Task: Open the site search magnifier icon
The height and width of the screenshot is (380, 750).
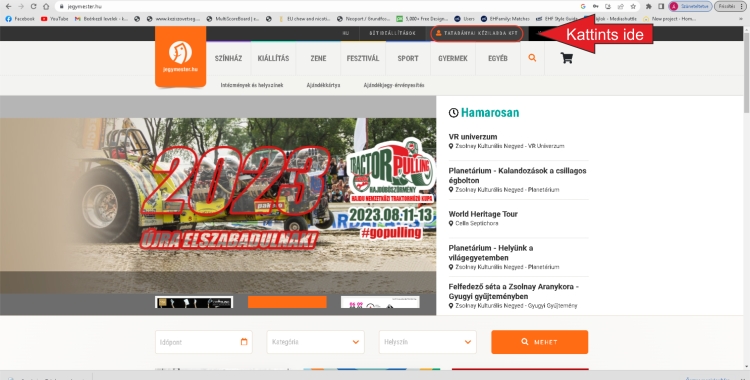Action: click(532, 58)
